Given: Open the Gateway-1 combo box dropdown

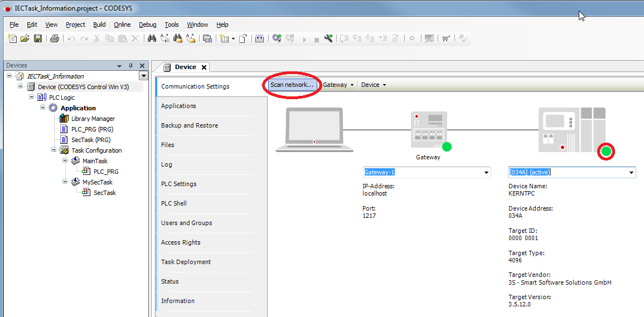Looking at the screenshot, I should [486, 173].
